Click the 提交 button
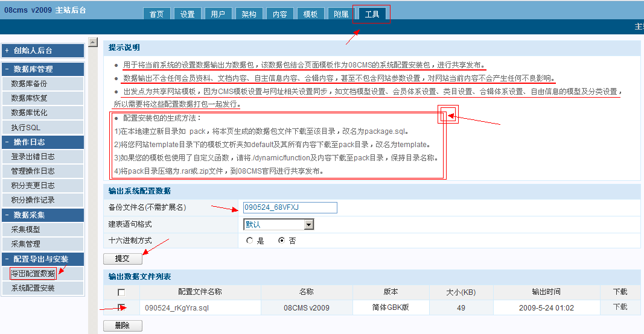The width and height of the screenshot is (644, 334). tap(123, 259)
